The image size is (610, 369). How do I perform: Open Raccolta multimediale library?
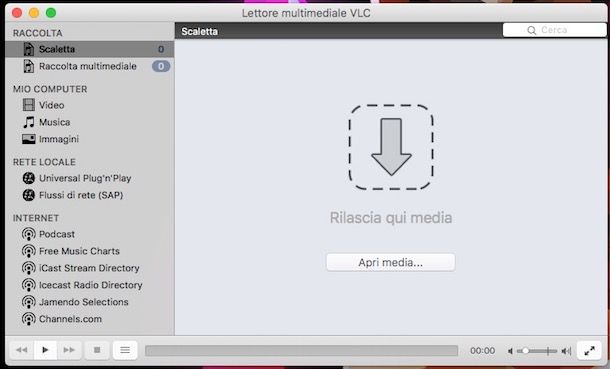[x=89, y=66]
